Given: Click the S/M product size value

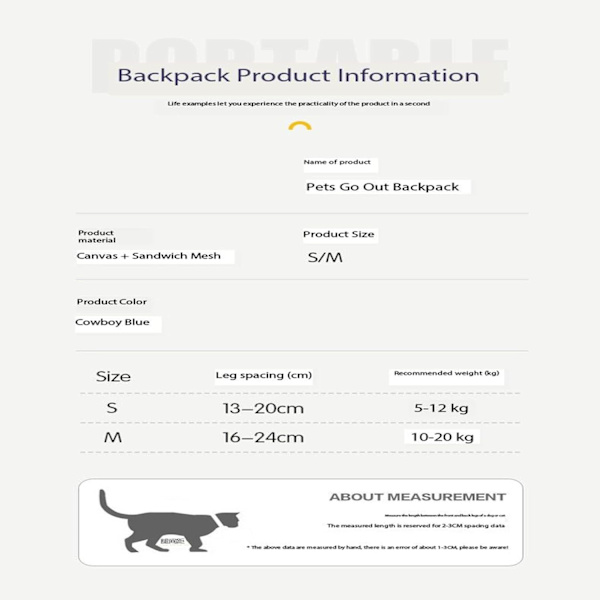Looking at the screenshot, I should click(x=325, y=257).
